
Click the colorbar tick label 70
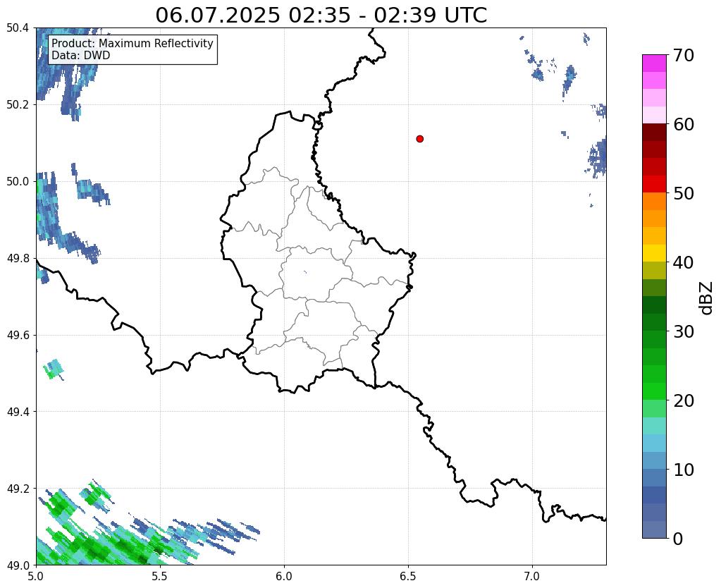point(683,55)
